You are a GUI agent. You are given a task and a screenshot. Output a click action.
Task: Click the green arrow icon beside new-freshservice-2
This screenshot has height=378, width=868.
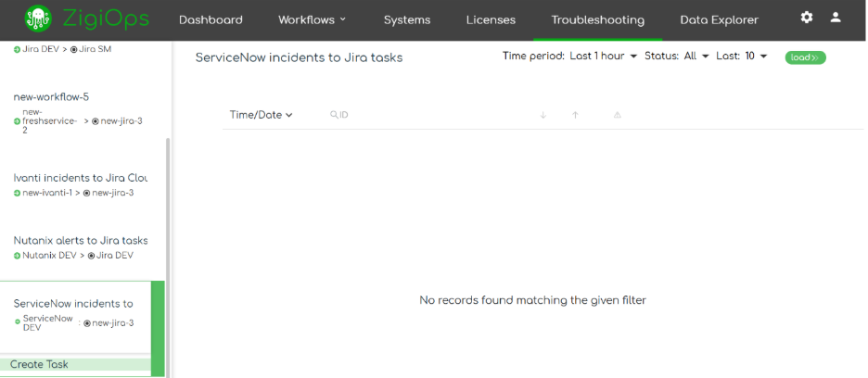click(18, 121)
